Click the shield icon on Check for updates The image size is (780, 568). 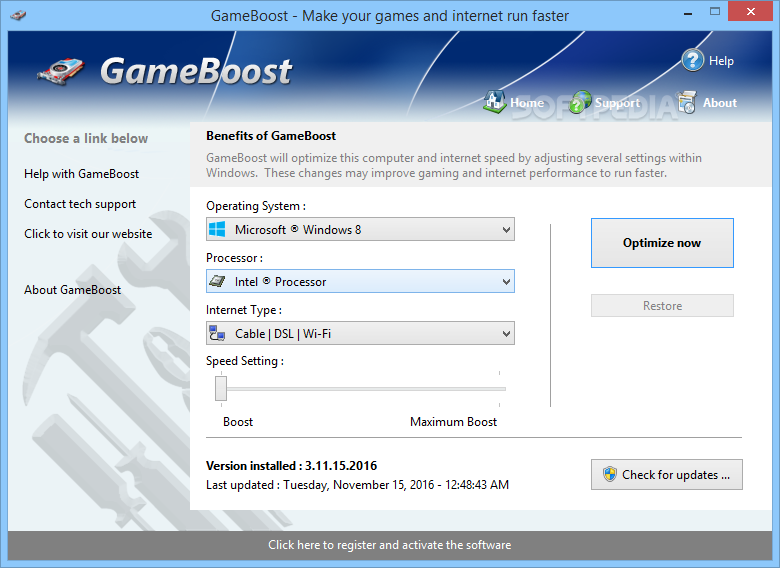[x=609, y=474]
